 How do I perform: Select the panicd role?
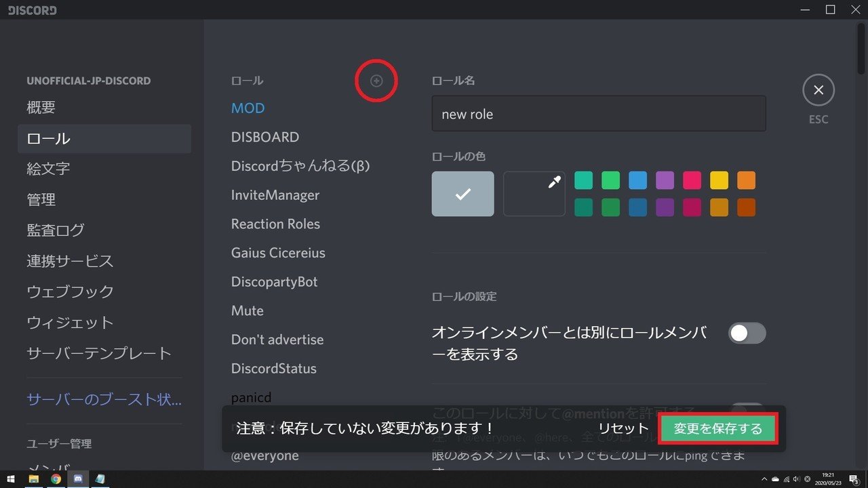(251, 398)
